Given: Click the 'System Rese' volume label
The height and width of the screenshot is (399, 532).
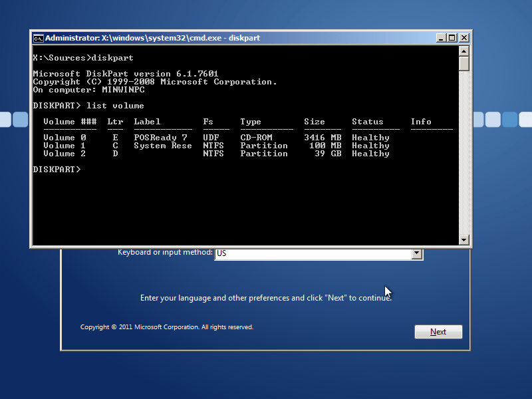Looking at the screenshot, I should [163, 146].
